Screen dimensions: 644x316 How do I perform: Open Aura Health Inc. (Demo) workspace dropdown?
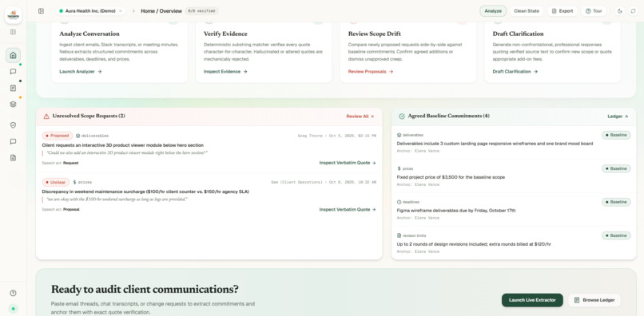(91, 11)
